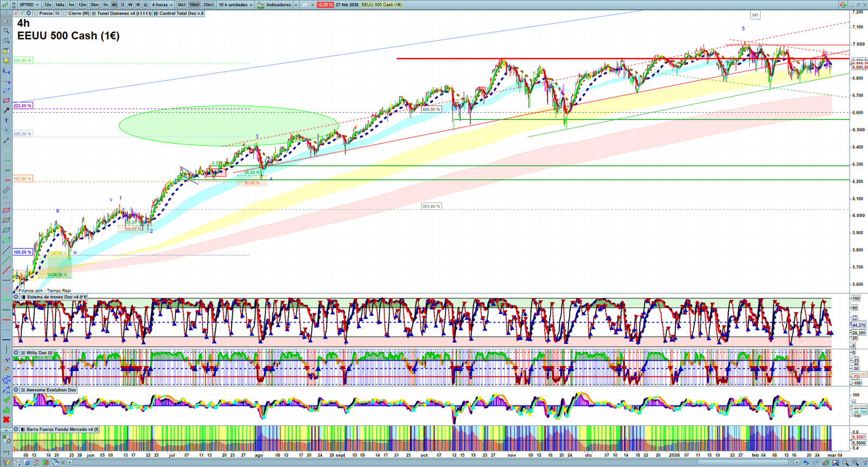Click the horizontal chart scrollbar track
The width and height of the screenshot is (868, 467).
point(434,463)
